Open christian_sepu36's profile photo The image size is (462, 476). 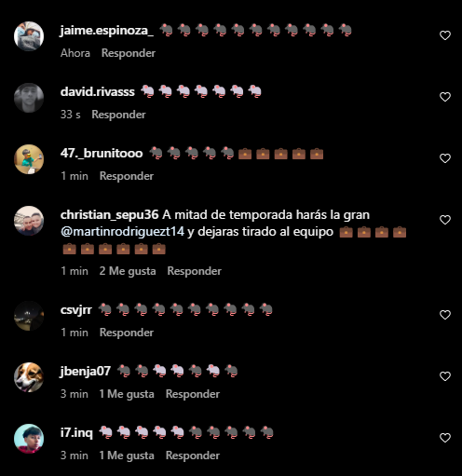[x=29, y=221]
